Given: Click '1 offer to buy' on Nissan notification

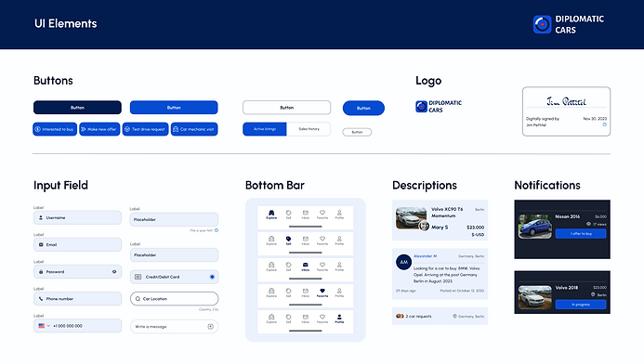Looking at the screenshot, I should [581, 233].
